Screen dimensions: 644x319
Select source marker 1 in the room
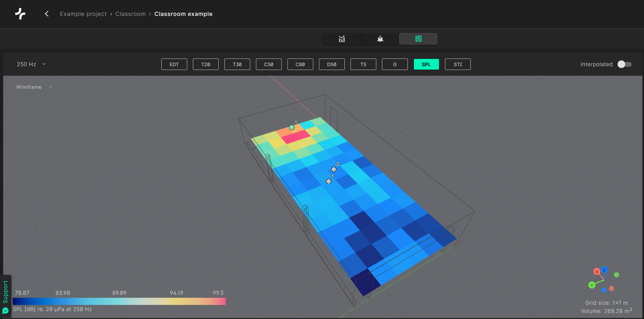tap(292, 128)
